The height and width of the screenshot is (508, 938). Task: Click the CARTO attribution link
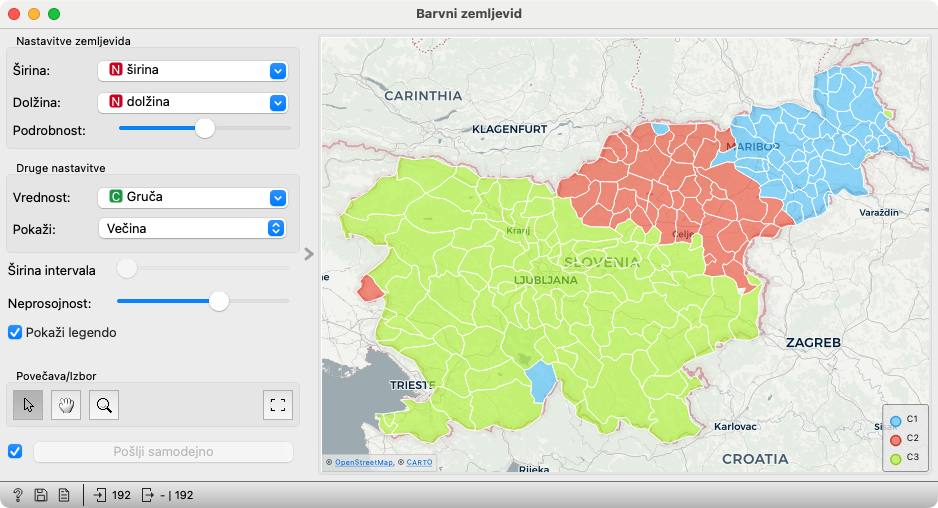click(x=418, y=462)
